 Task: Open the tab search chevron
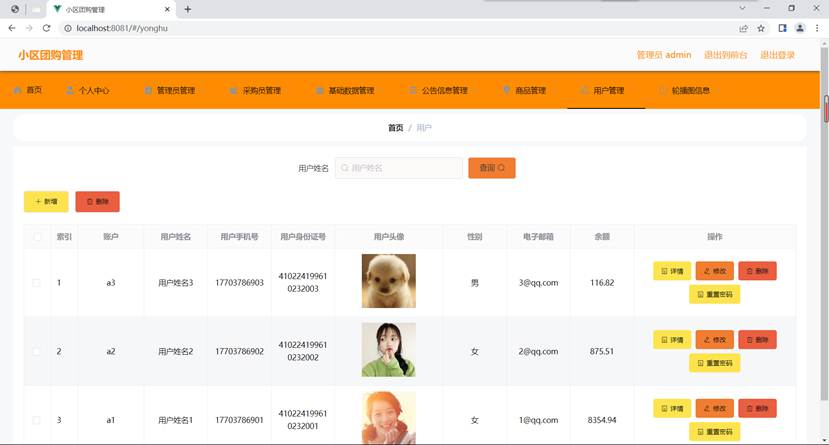click(x=742, y=8)
